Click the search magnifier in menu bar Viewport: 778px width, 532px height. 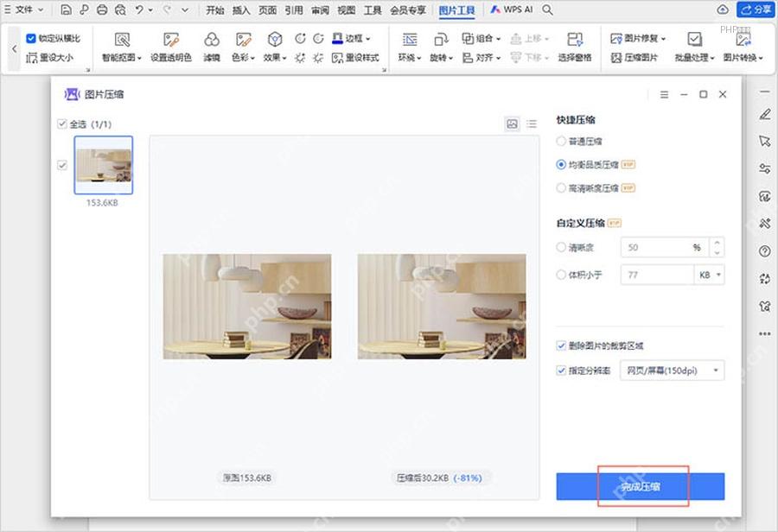pyautogui.click(x=547, y=9)
